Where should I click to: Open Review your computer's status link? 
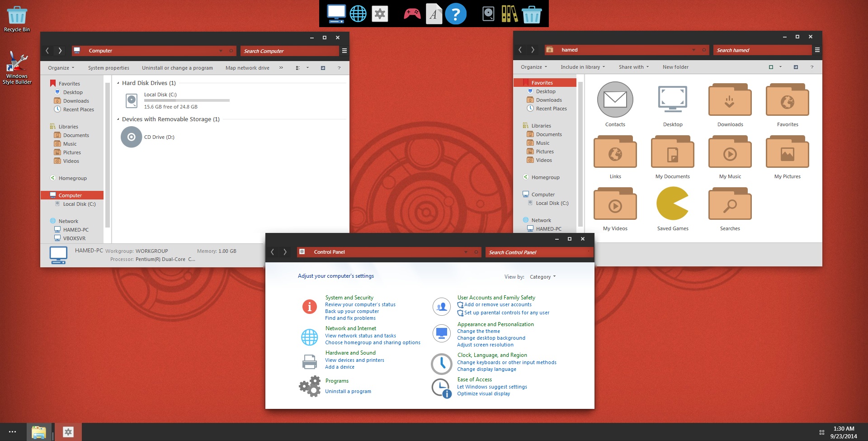360,304
